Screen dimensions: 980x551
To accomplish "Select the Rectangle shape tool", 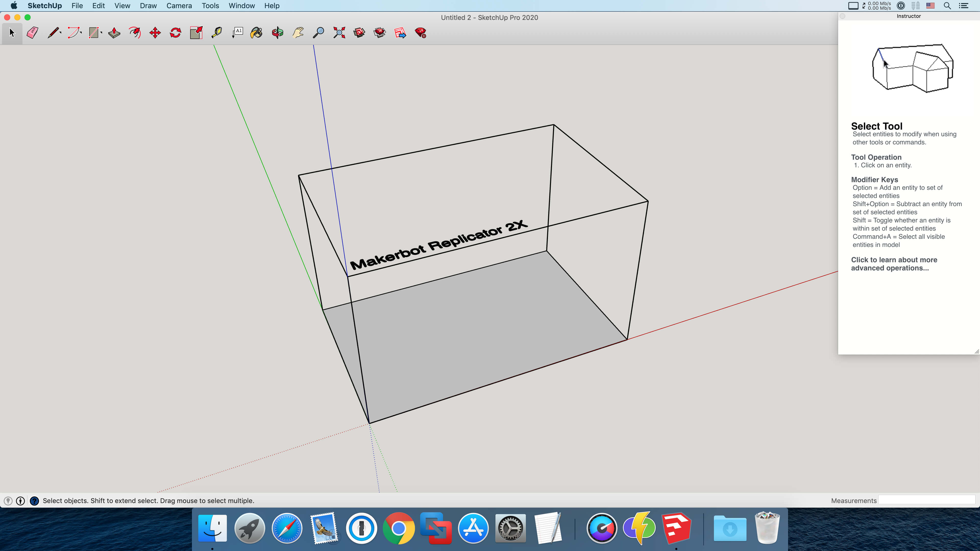I will click(94, 33).
